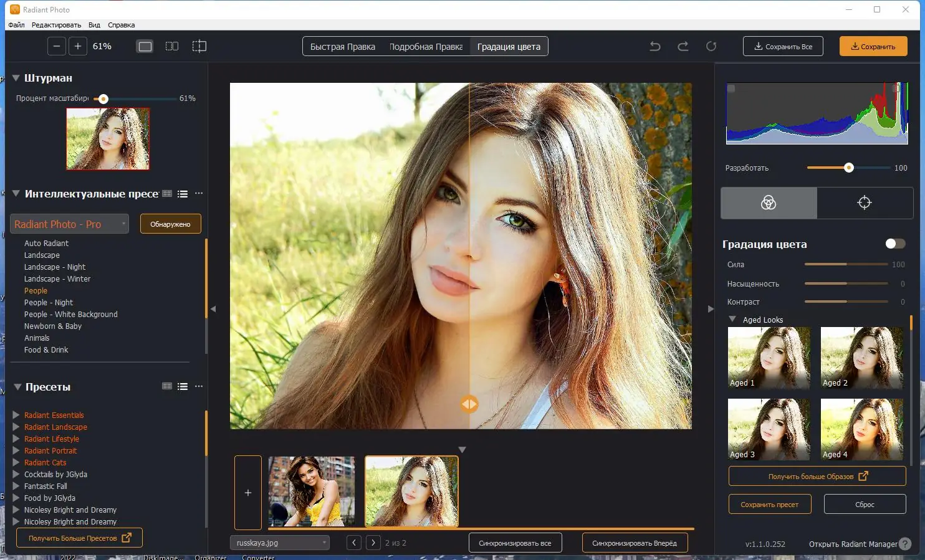Screen dimensions: 925x560
Task: Switch to side-by-side compare view
Action: tap(172, 46)
